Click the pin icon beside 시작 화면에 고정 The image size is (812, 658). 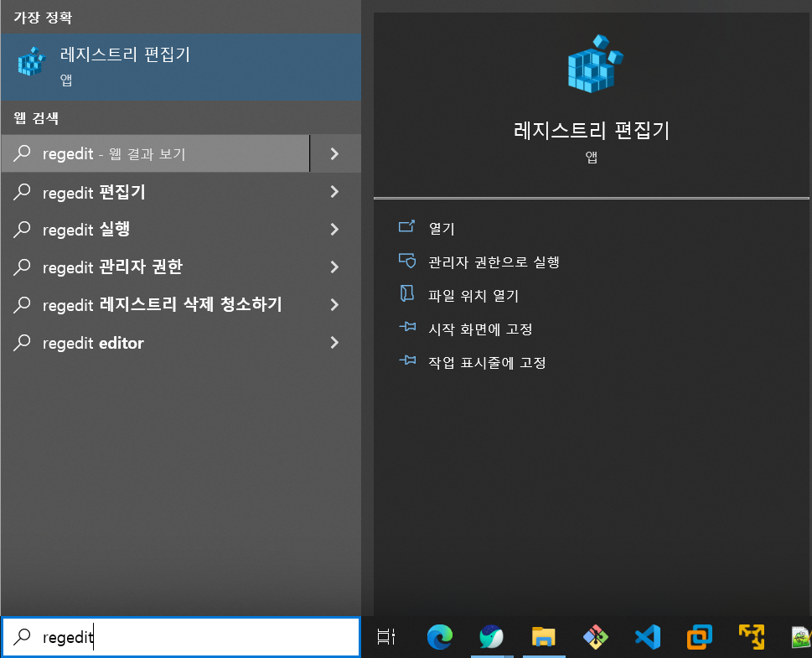[x=407, y=326]
